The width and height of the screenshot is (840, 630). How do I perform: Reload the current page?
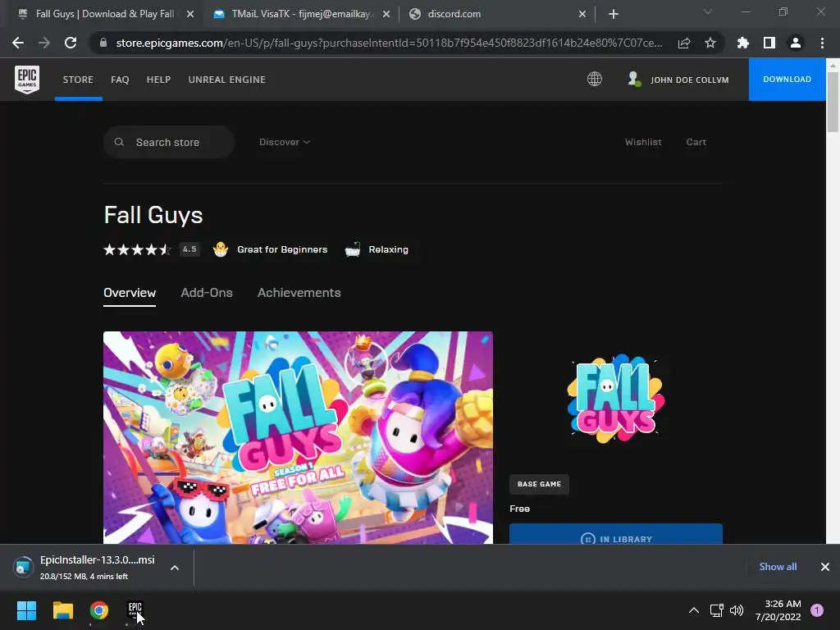71,43
